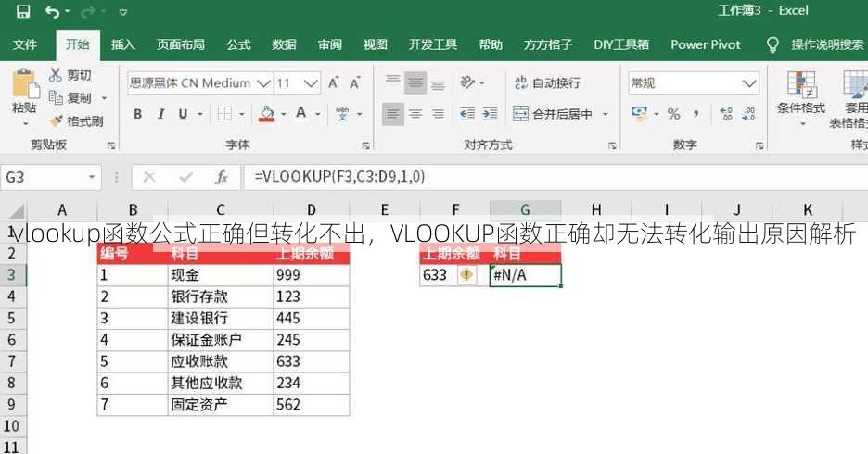This screenshot has height=454, width=868.
Task: Select Middle Align icon
Action: [415, 82]
